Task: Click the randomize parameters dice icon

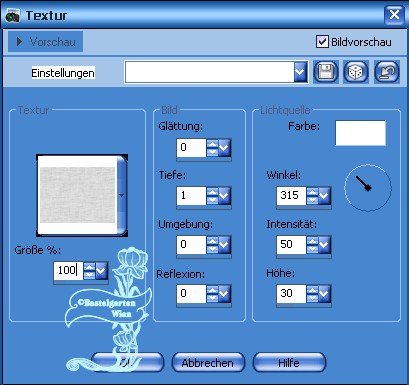Action: click(x=356, y=72)
